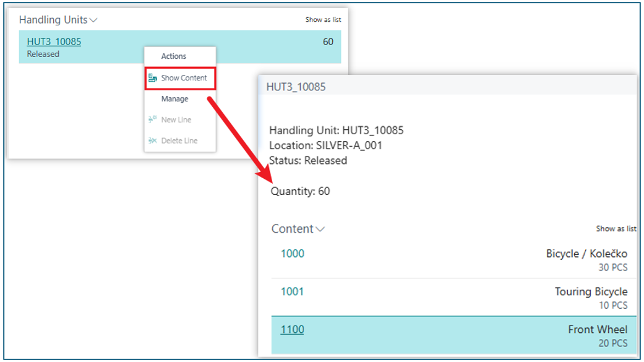644x362 pixels.
Task: Select the Bicycle / Kolečko content row
Action: [x=586, y=254]
